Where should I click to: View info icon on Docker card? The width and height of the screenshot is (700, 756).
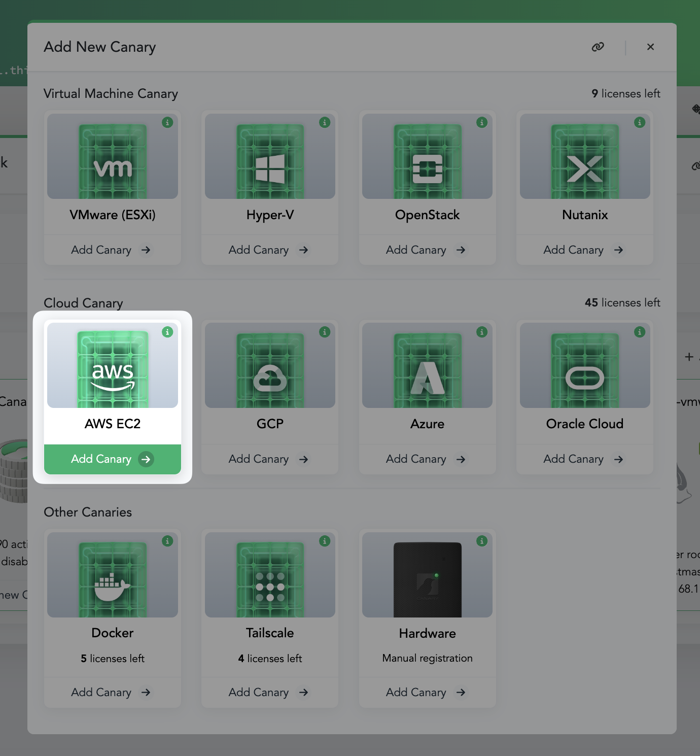click(167, 541)
